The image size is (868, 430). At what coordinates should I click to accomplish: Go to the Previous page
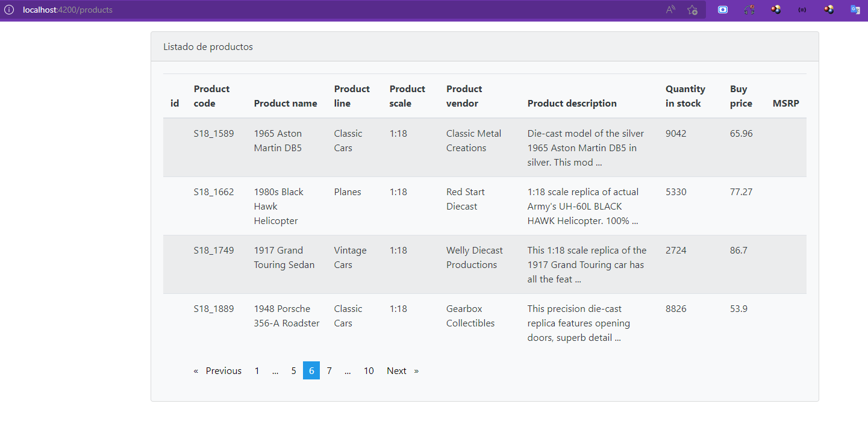[223, 371]
